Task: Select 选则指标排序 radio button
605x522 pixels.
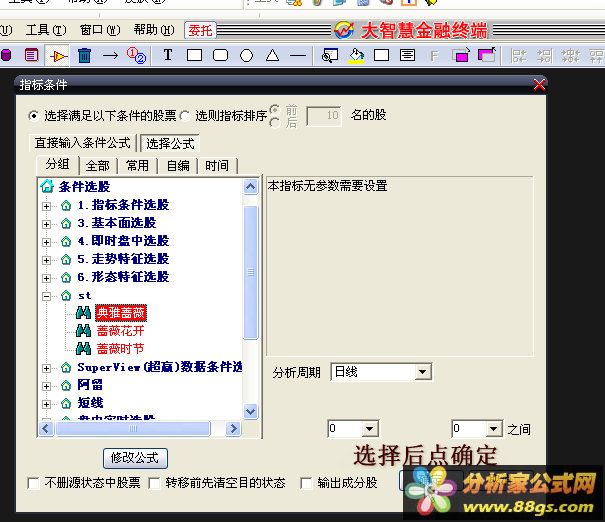Action: tap(185, 115)
